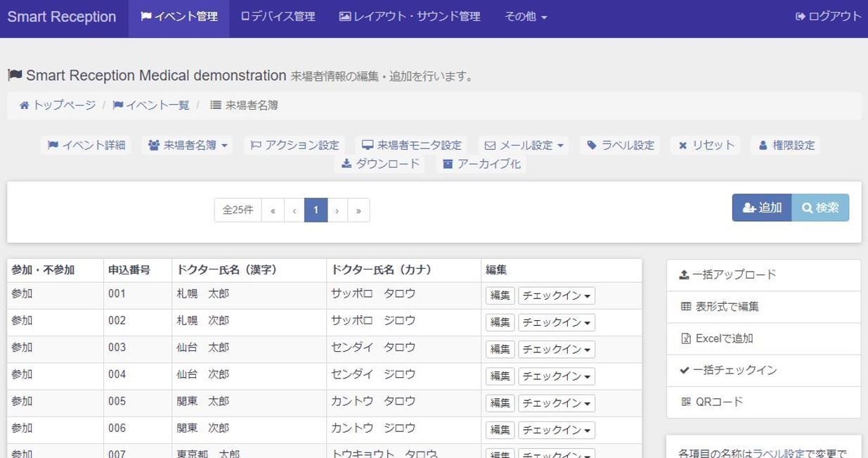Expand チェックイン dropdown for row 003
The image size is (868, 458).
tap(557, 349)
